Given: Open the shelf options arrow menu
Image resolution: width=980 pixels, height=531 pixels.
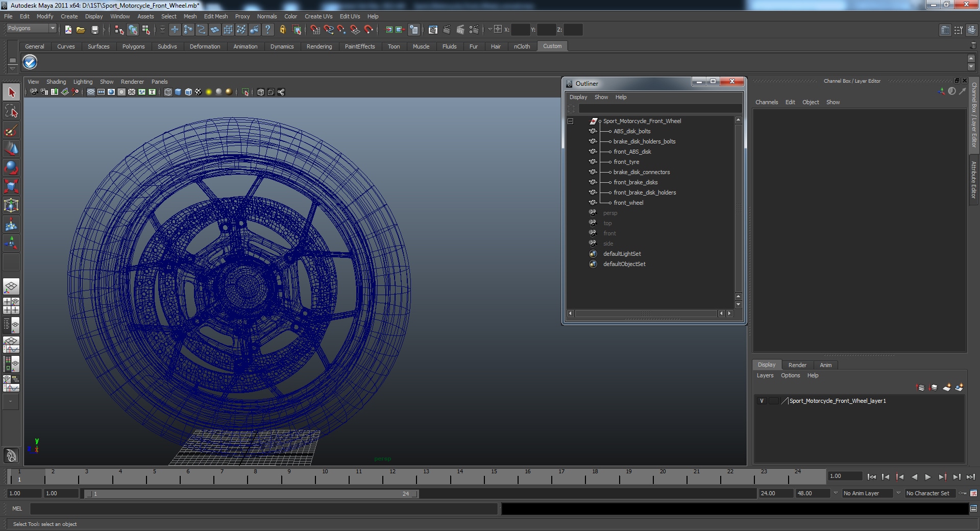Looking at the screenshot, I should [12, 68].
